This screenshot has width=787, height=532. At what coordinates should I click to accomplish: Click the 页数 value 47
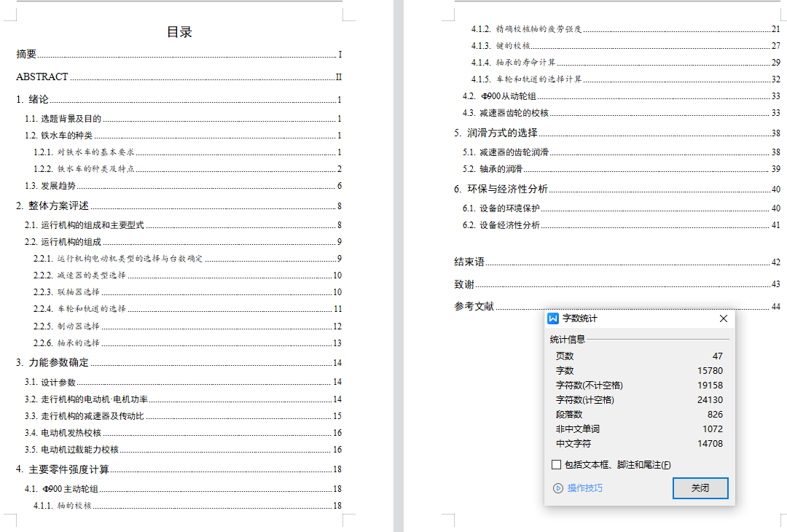tap(717, 356)
